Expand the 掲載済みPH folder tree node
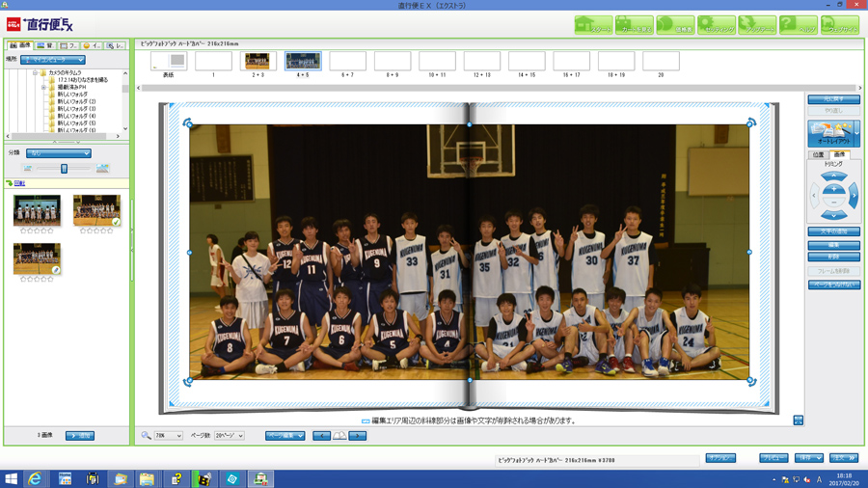This screenshot has width=868, height=488. tap(43, 87)
